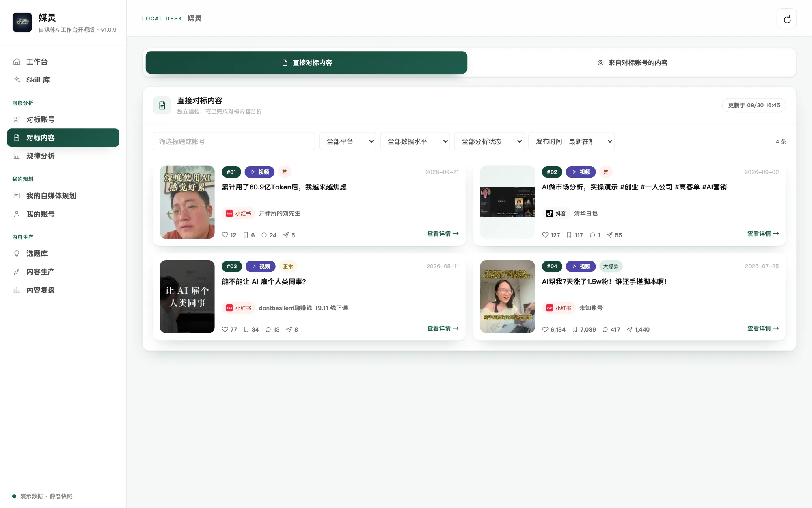Image resolution: width=812 pixels, height=508 pixels.
Task: Click the thumbnail of card #02
Action: 508,202
